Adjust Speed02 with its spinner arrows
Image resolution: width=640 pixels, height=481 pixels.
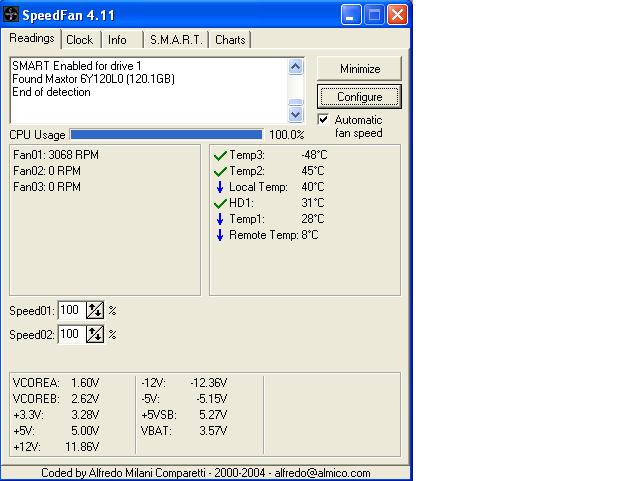pos(95,334)
